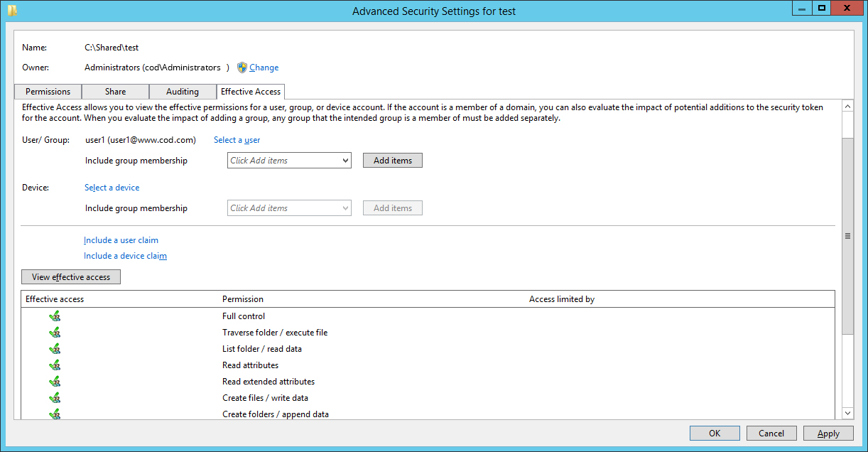The image size is (868, 452).
Task: Click the allowed icon for Create files
Action: (55, 398)
